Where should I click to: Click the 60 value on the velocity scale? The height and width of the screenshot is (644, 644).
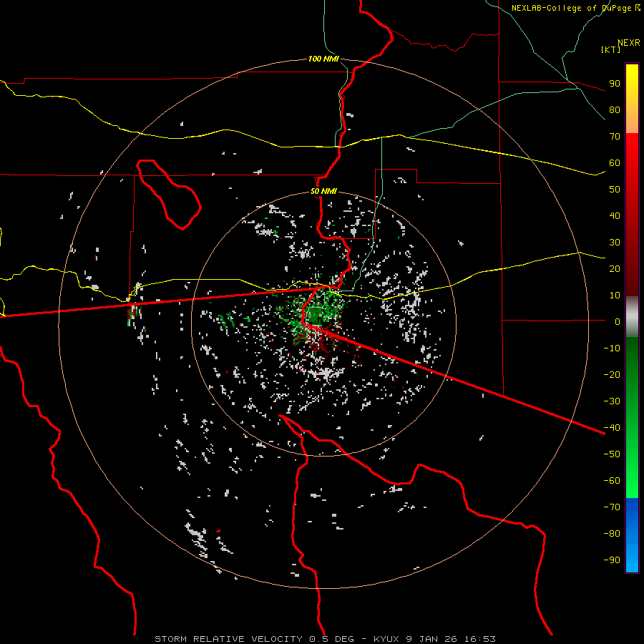(615, 162)
